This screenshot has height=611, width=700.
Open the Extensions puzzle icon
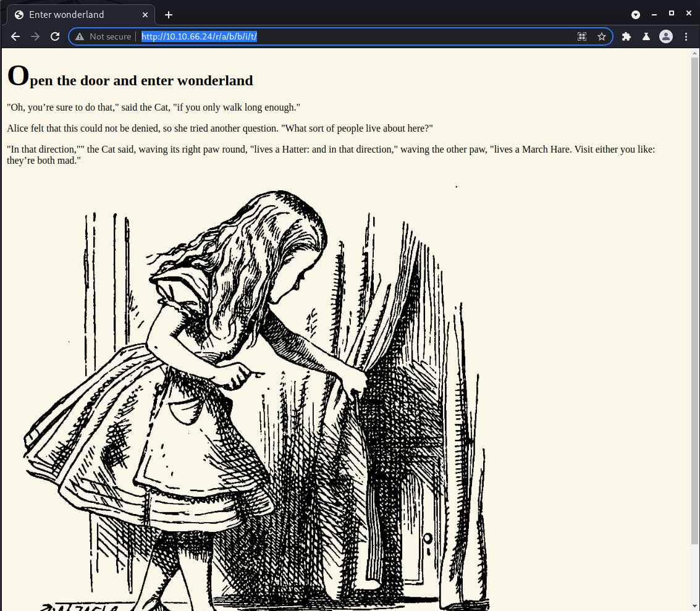626,36
